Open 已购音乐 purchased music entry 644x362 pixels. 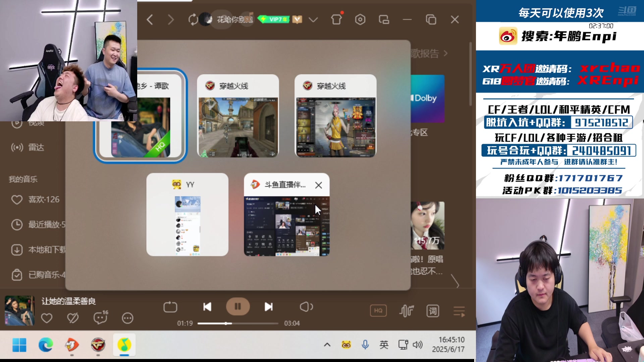point(38,275)
